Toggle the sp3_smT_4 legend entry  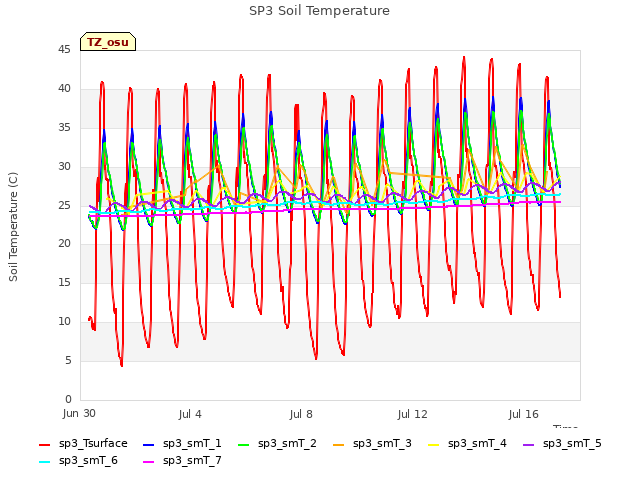click(x=467, y=444)
